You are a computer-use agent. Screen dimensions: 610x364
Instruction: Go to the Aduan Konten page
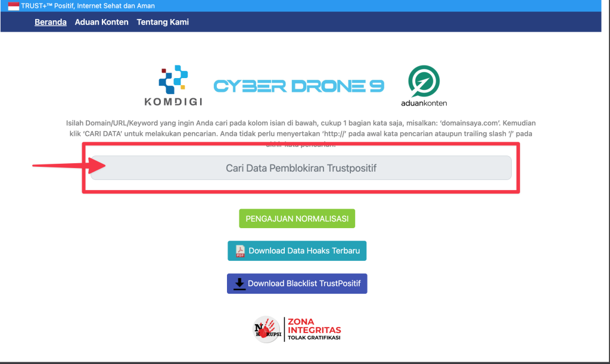(x=101, y=22)
